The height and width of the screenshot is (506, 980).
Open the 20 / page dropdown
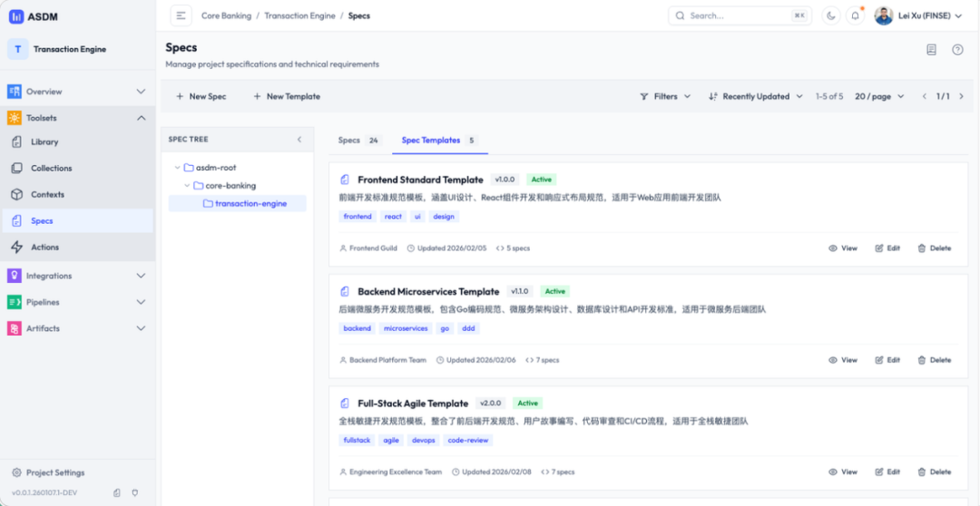879,96
